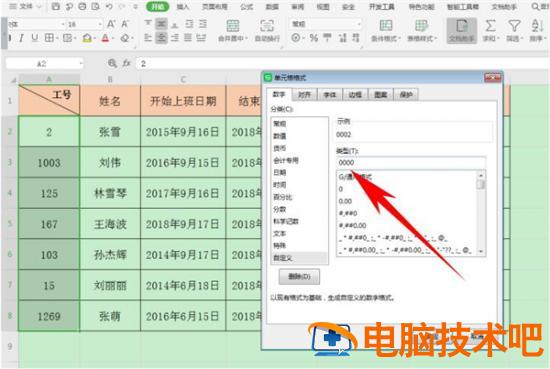This screenshot has width=550, height=369.
Task: Click cell containing 1003
Action: pyautogui.click(x=49, y=162)
